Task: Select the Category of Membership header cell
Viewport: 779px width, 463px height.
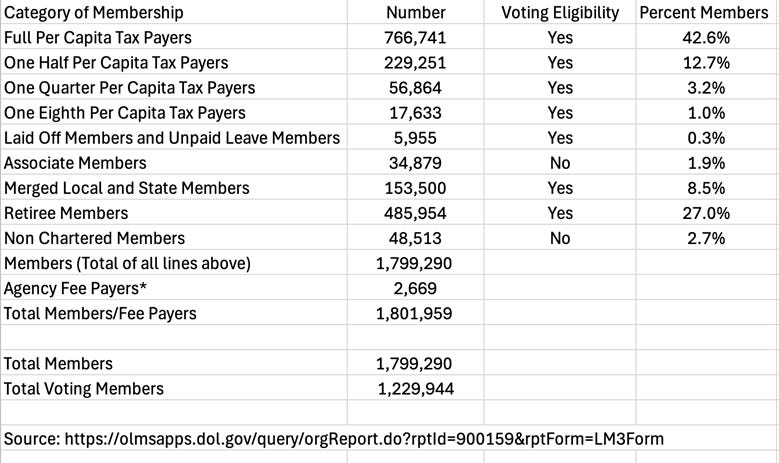Action: coord(174,12)
